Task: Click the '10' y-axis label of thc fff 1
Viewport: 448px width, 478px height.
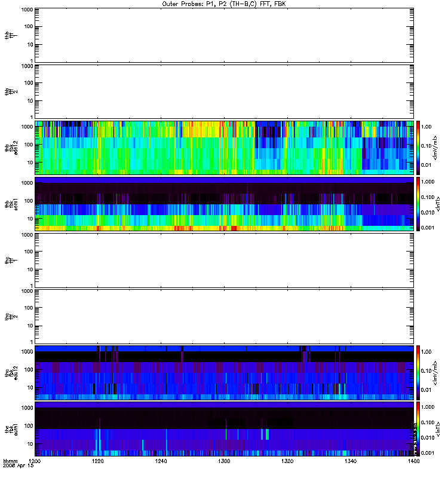Action: click(x=30, y=269)
